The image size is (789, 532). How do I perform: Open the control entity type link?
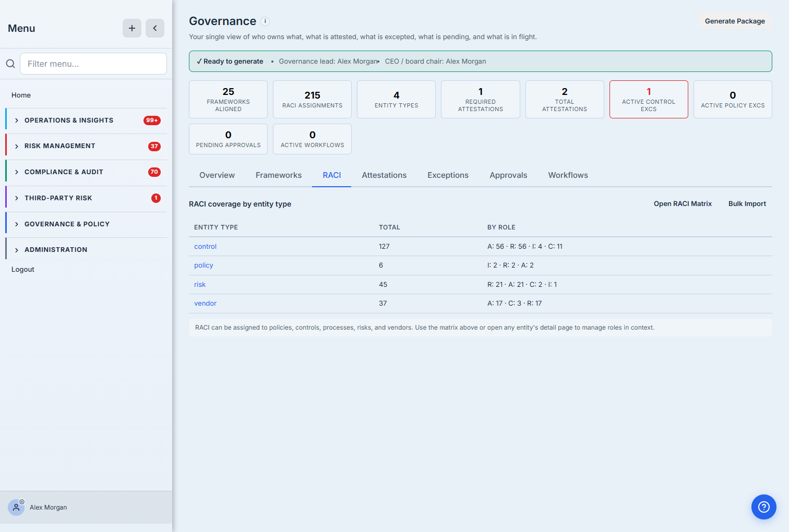click(205, 247)
